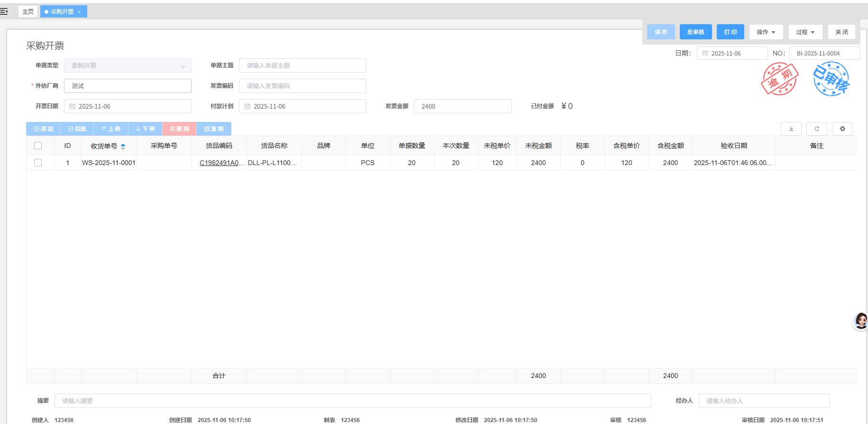Image resolution: width=868 pixels, height=424 pixels.
Task: Click the refresh icon above the table
Action: click(x=816, y=129)
